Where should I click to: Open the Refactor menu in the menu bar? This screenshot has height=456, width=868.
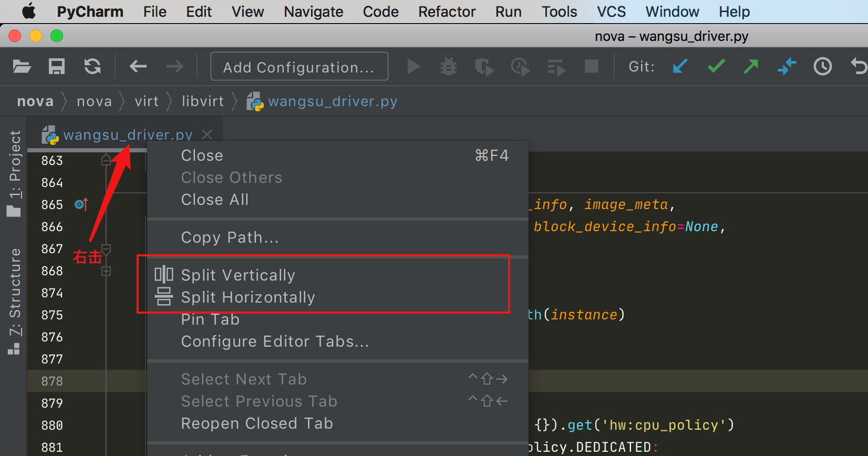coord(447,11)
